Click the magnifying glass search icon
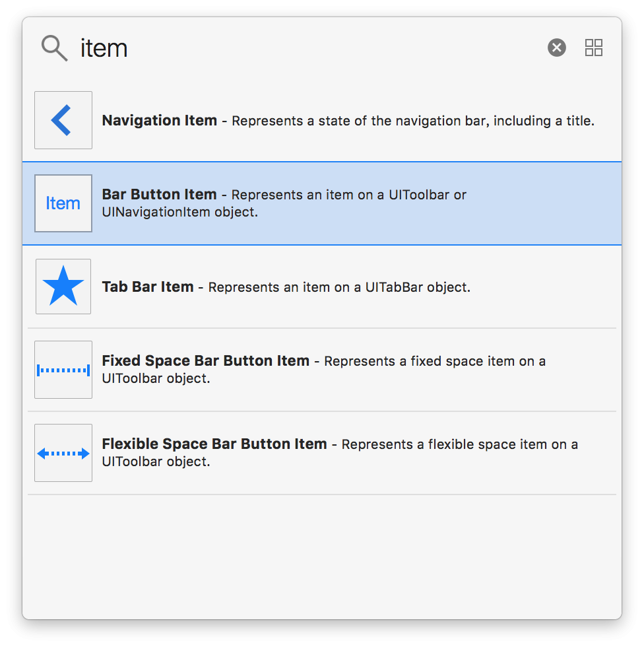 click(x=54, y=48)
